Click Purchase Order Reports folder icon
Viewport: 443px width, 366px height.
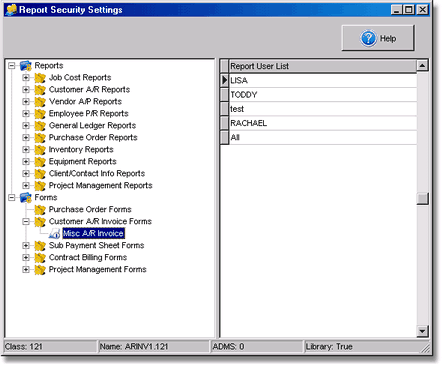click(x=40, y=138)
